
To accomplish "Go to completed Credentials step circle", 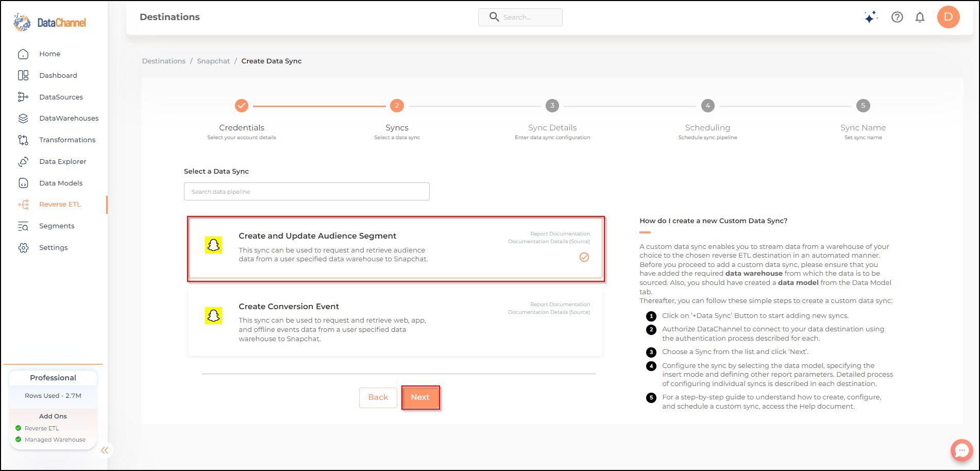I will [x=242, y=106].
